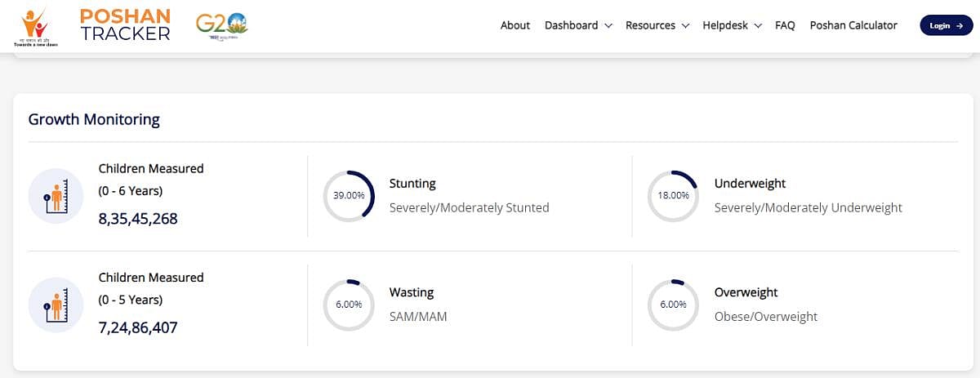Click the Wasting 6.00% circular gauge
This screenshot has height=378, width=980.
click(x=349, y=305)
